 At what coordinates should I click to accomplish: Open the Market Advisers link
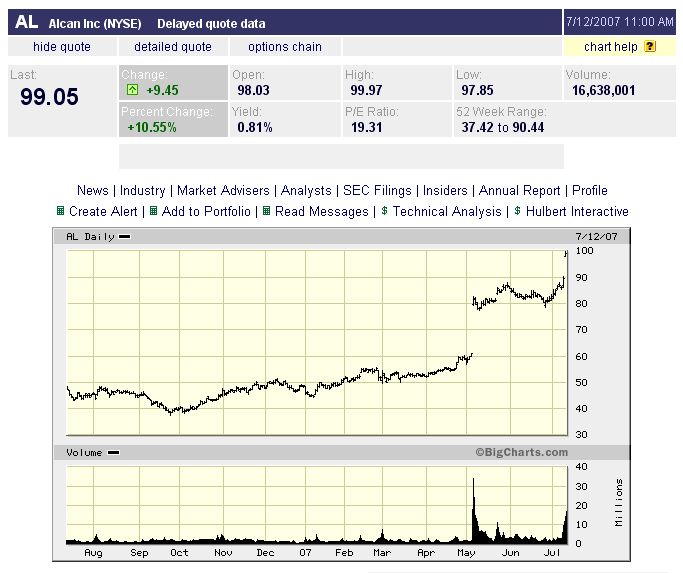click(x=223, y=190)
